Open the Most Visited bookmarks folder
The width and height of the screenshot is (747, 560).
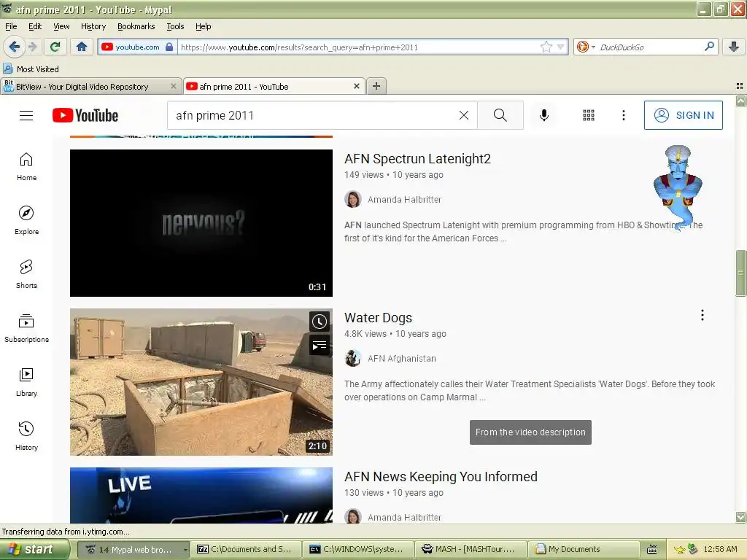[31, 69]
